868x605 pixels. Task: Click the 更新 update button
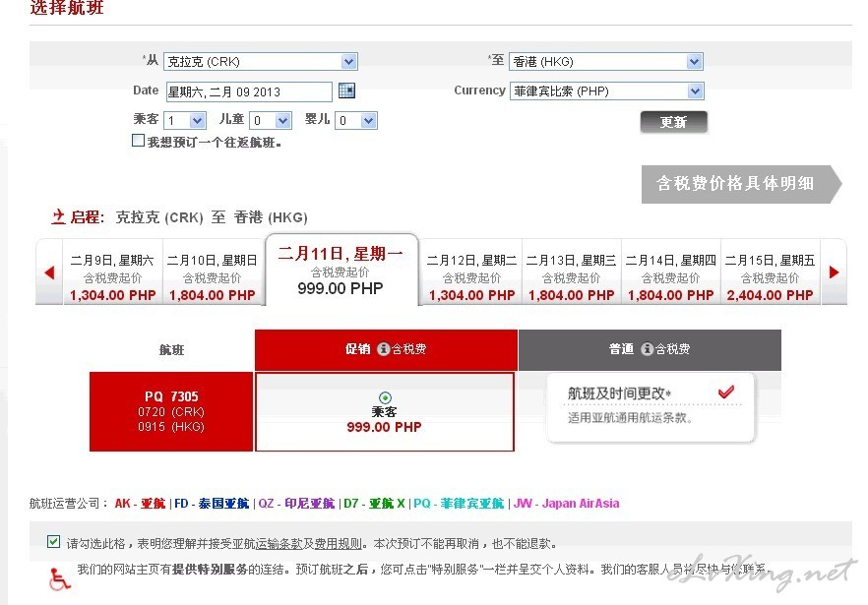click(x=674, y=122)
